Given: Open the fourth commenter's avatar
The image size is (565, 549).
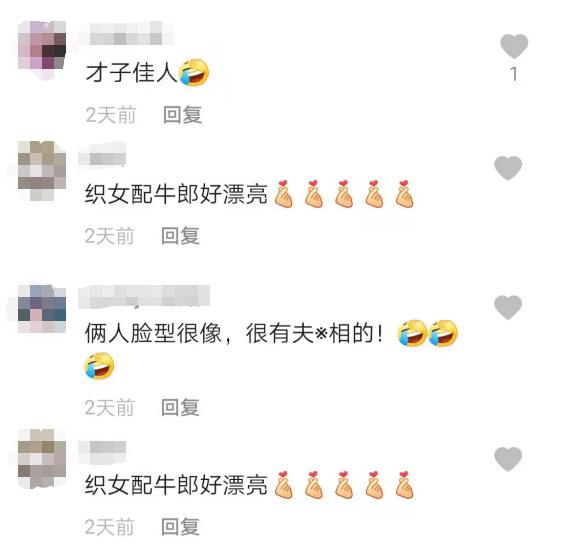Looking at the screenshot, I should [x=42, y=458].
